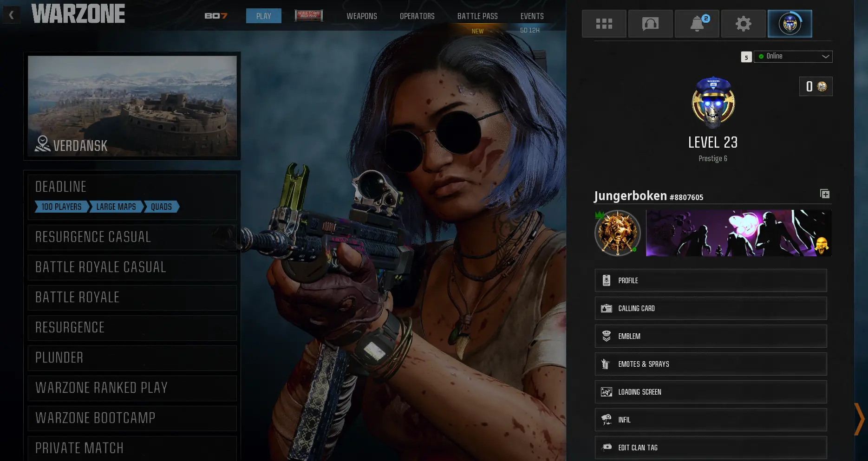Click the BO7 game logo

[x=216, y=16]
